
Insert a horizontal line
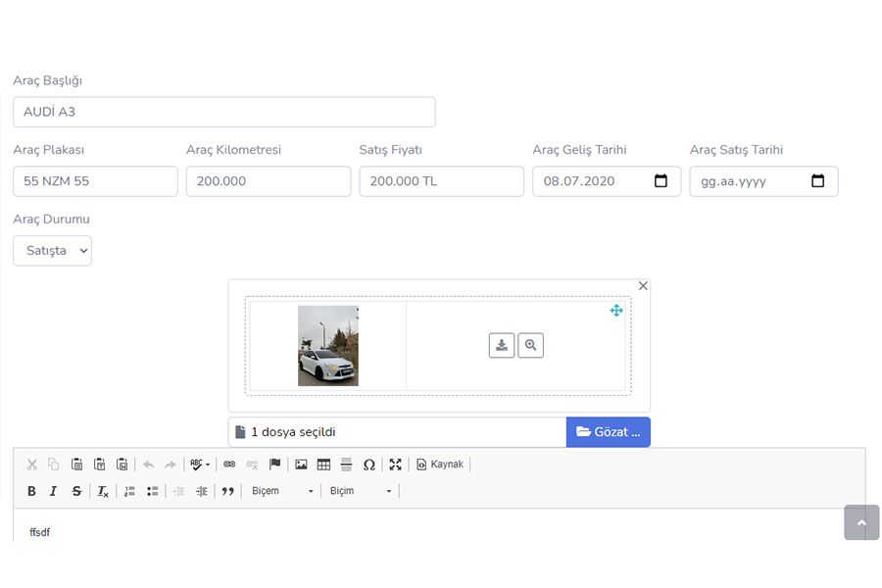(347, 465)
